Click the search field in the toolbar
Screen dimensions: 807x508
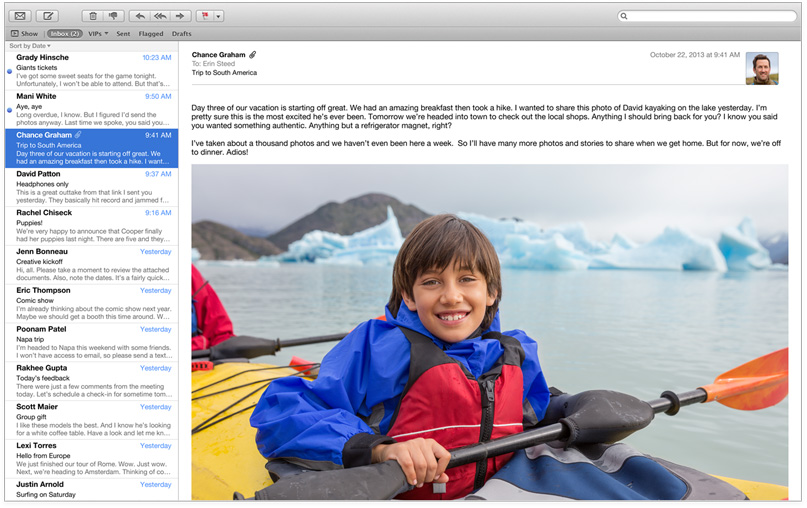point(708,16)
